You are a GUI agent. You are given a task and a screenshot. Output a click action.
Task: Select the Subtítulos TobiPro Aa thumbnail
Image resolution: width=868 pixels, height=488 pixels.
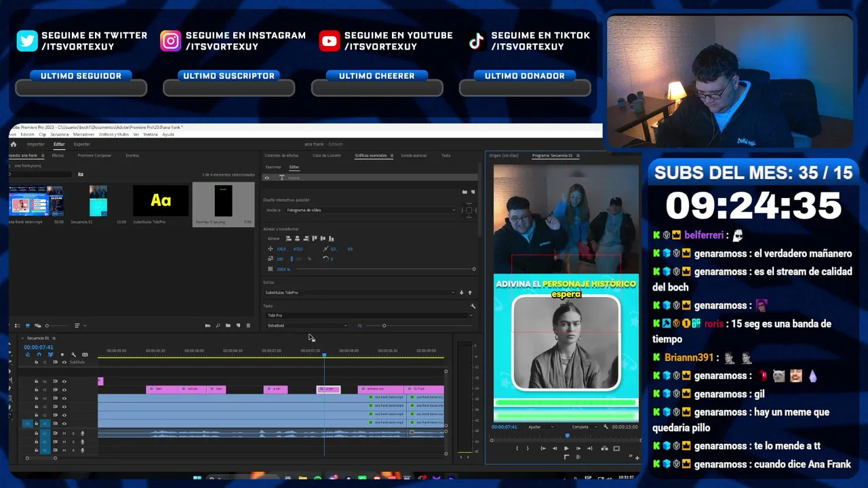pyautogui.click(x=161, y=201)
